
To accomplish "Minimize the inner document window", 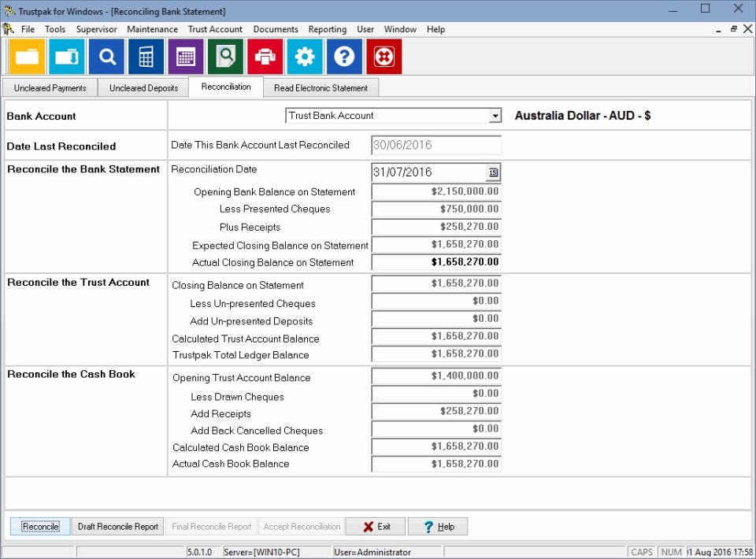I will tap(718, 30).
